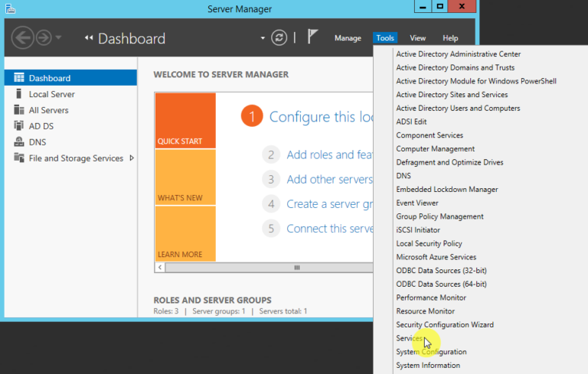Click Add other servers link
588x374 pixels.
tap(330, 179)
